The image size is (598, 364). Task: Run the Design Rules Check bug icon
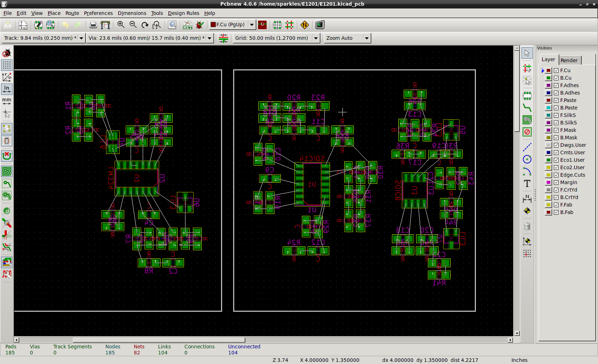tap(200, 25)
